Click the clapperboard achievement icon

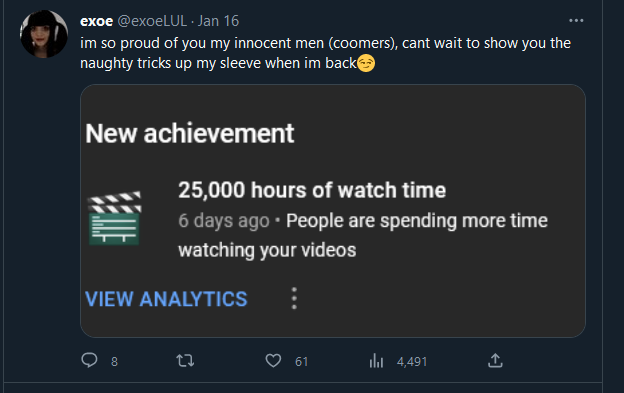point(114,218)
